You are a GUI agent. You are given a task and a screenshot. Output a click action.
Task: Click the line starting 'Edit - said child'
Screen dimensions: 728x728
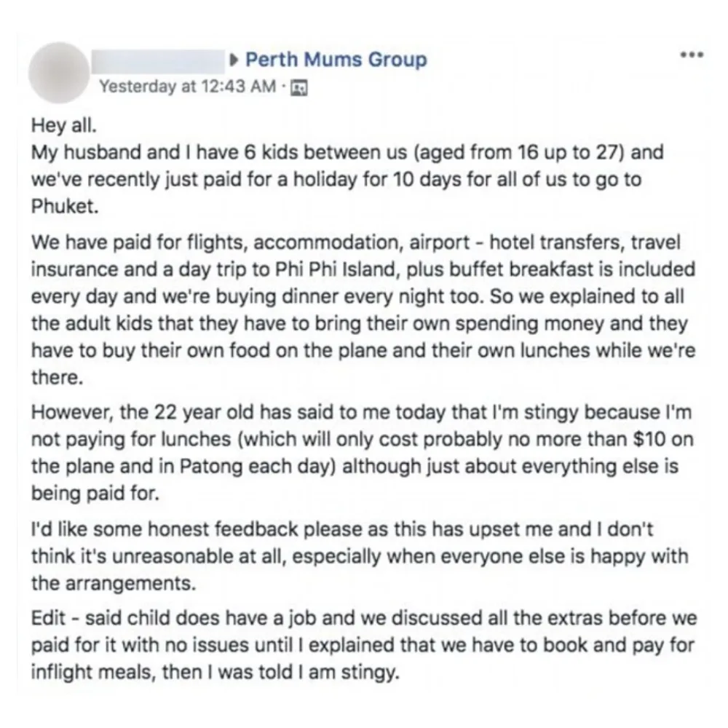[x=364, y=618]
